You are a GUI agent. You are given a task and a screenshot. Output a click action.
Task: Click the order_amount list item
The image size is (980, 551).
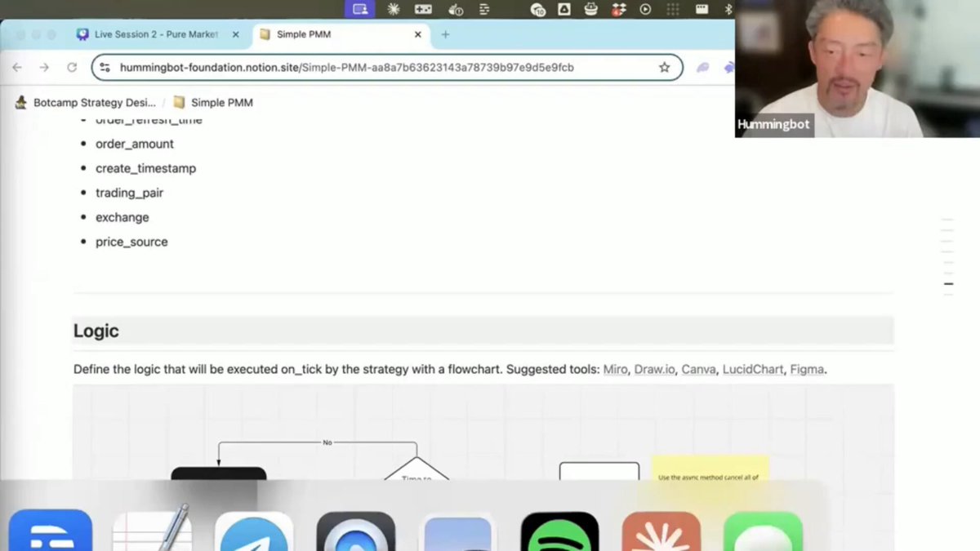tap(135, 144)
